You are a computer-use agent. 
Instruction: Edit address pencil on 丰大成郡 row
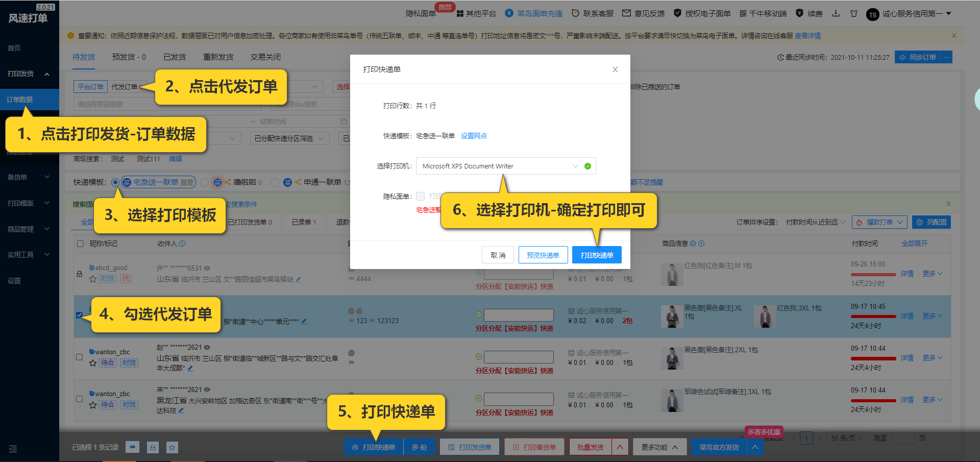point(190,368)
